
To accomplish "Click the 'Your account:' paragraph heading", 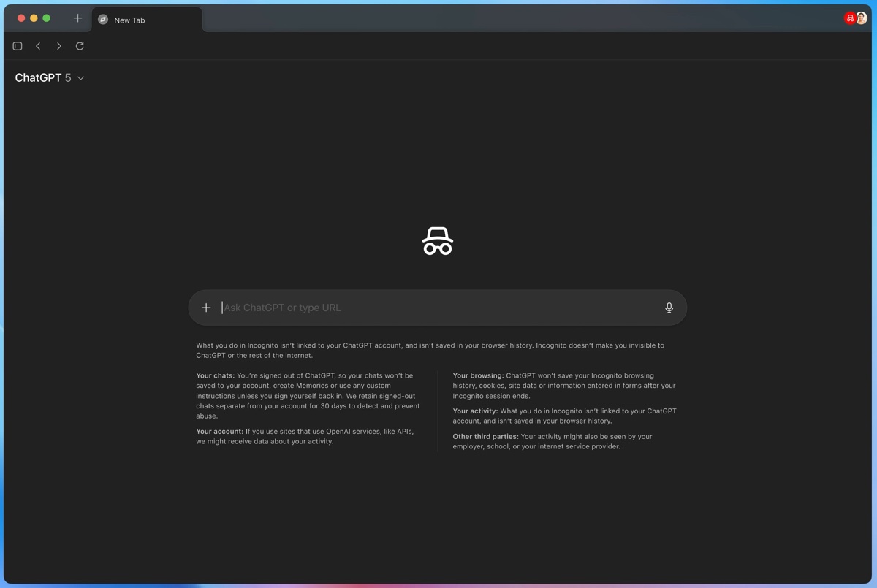I will tap(219, 432).
